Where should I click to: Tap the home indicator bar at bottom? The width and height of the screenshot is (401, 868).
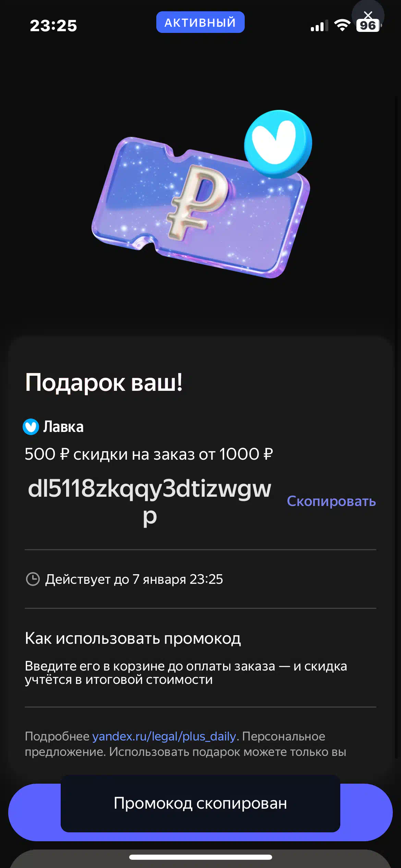pos(200,857)
